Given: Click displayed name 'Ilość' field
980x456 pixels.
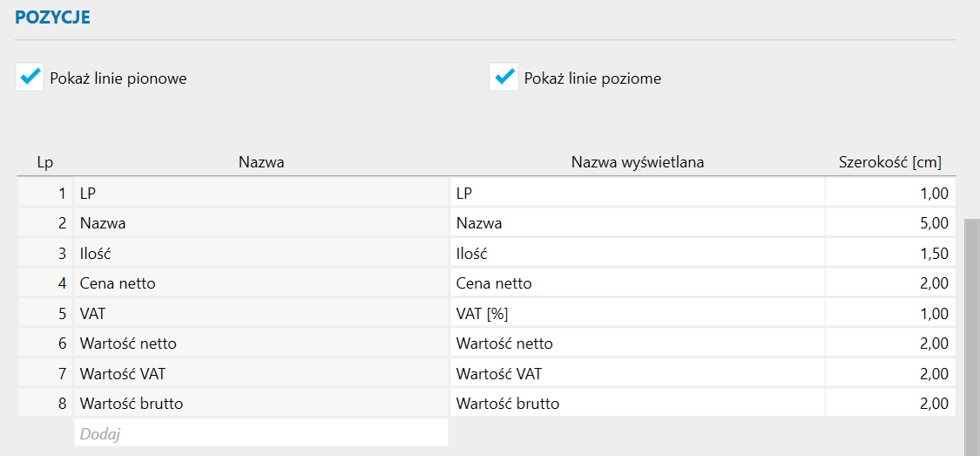Looking at the screenshot, I should click(636, 254).
